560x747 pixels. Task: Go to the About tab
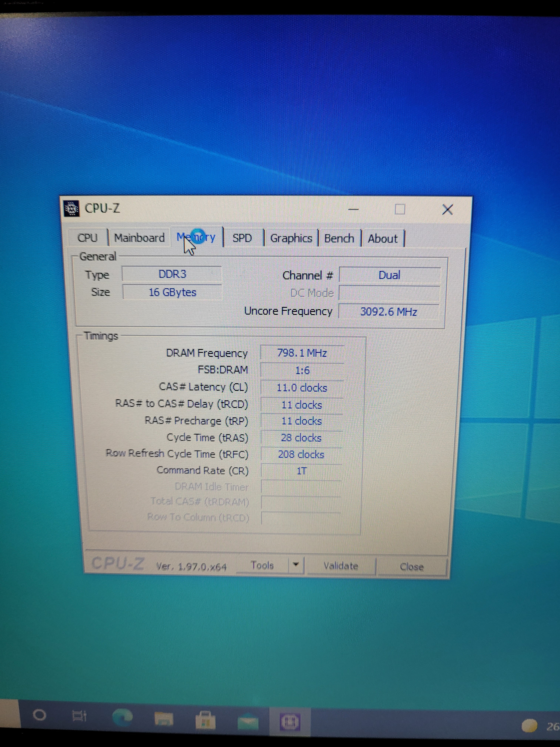382,239
